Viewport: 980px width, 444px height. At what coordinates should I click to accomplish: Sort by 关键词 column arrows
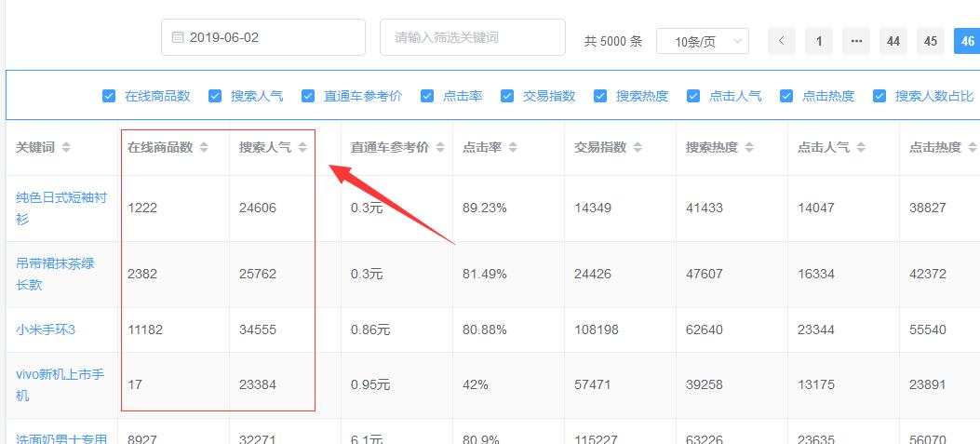click(66, 148)
